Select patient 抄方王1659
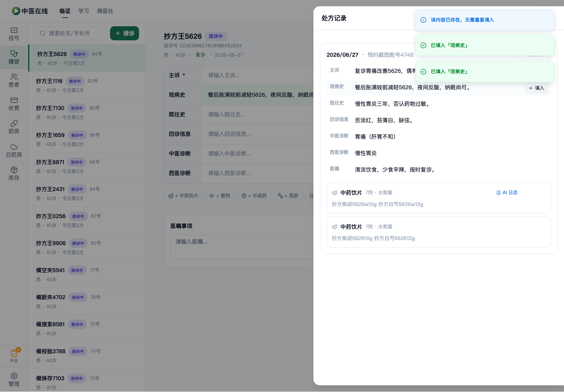Screen dimensions: 564x392 pos(87,139)
